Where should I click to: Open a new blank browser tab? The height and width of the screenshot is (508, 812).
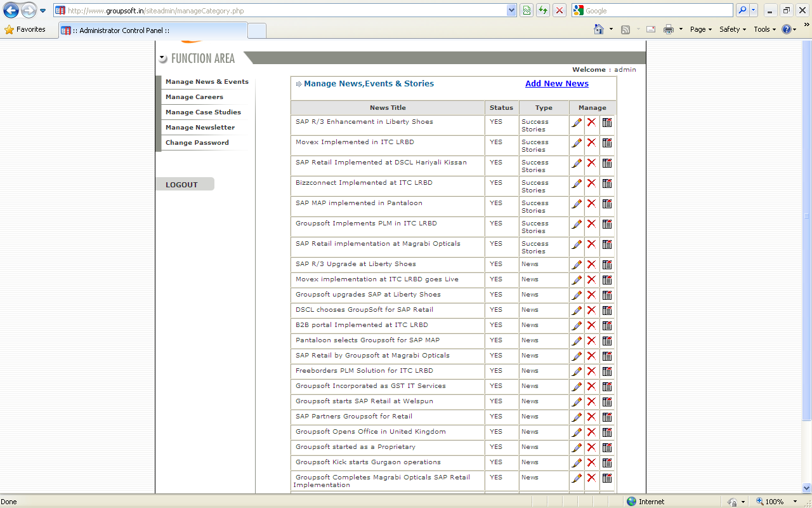pyautogui.click(x=257, y=30)
